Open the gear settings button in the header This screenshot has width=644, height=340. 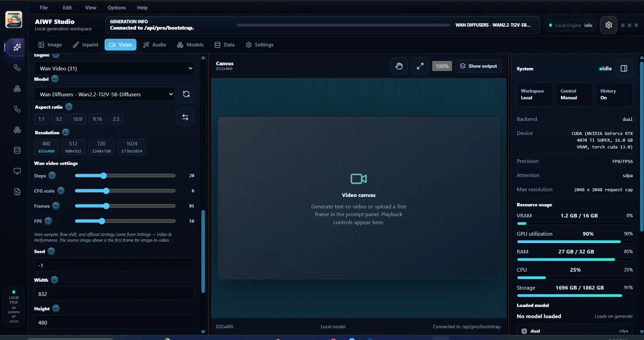click(609, 25)
